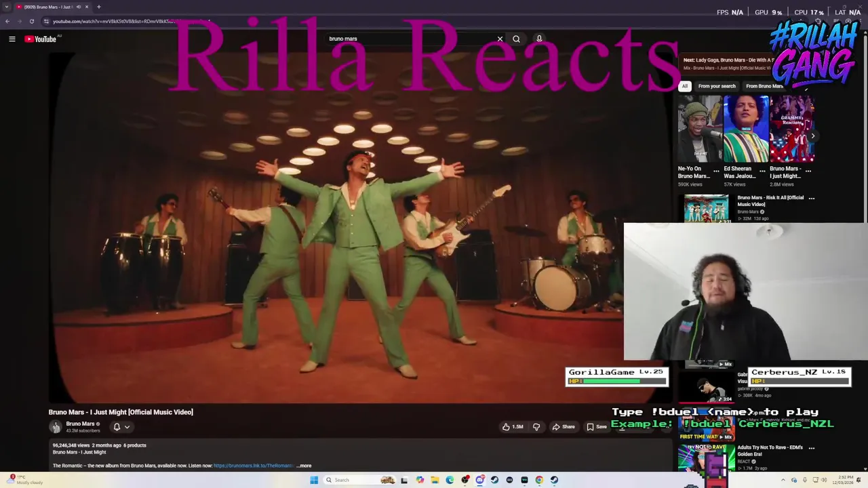Open the GRAMMYs Reactions short thumbnail
The height and width of the screenshot is (488, 868).
pos(792,129)
